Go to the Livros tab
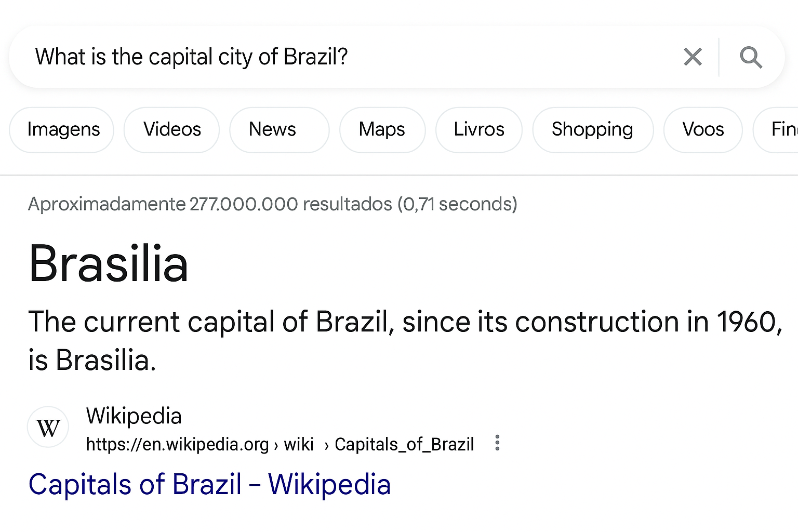 [478, 129]
